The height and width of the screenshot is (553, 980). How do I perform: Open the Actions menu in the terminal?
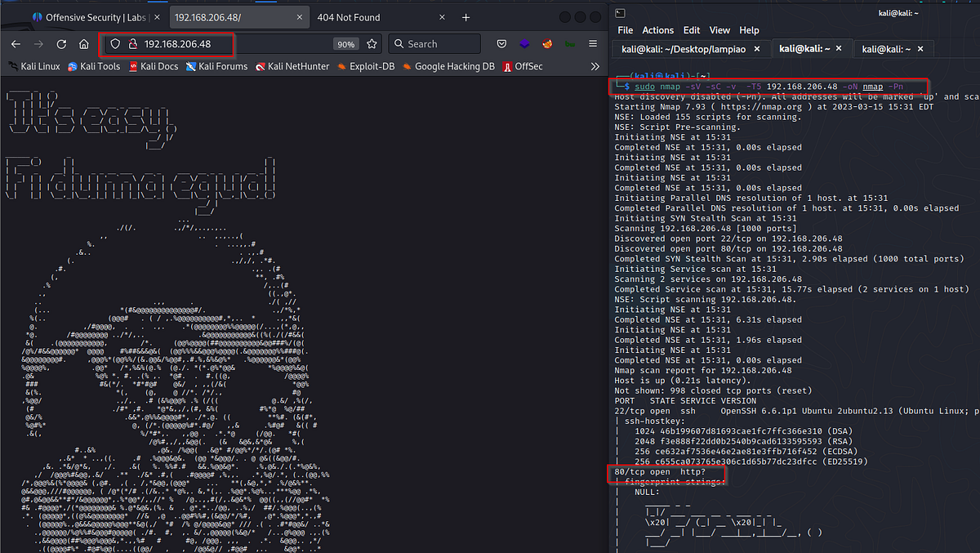[657, 29]
